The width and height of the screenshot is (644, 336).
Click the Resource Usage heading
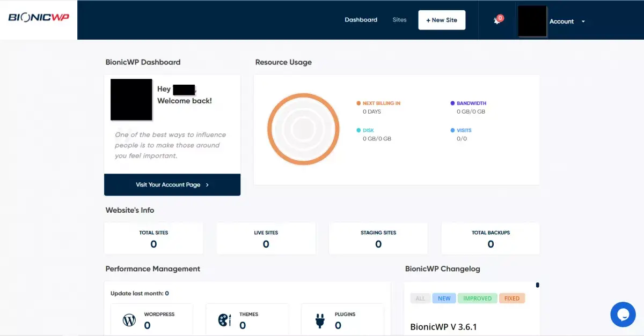(x=283, y=62)
